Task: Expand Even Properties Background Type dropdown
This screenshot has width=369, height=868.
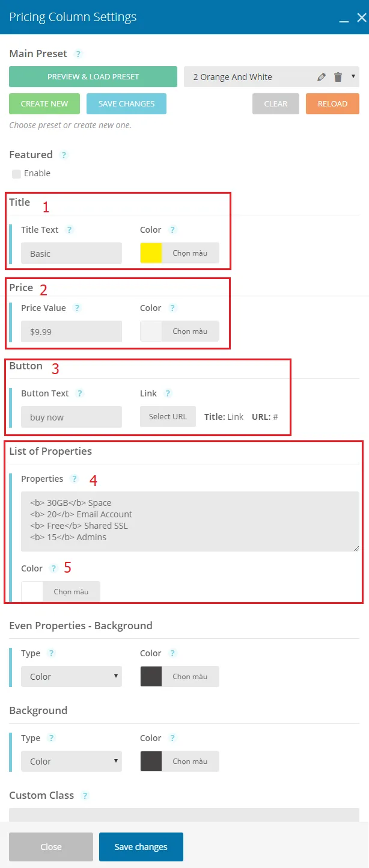Action: click(72, 677)
